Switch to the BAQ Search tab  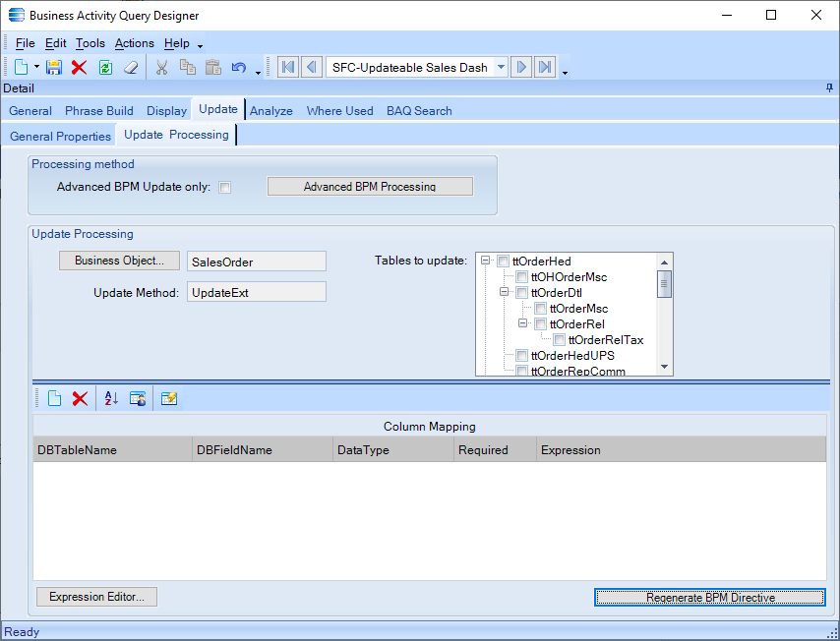(419, 111)
